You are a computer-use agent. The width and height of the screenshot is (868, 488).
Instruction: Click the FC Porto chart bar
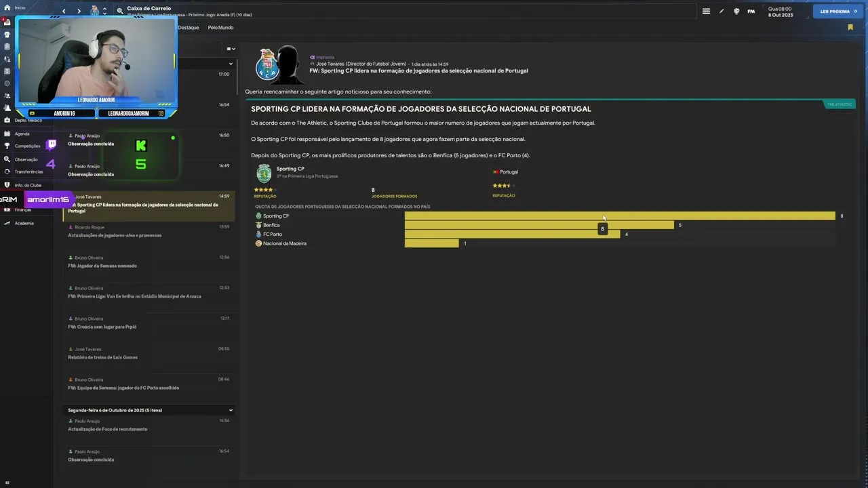point(512,234)
